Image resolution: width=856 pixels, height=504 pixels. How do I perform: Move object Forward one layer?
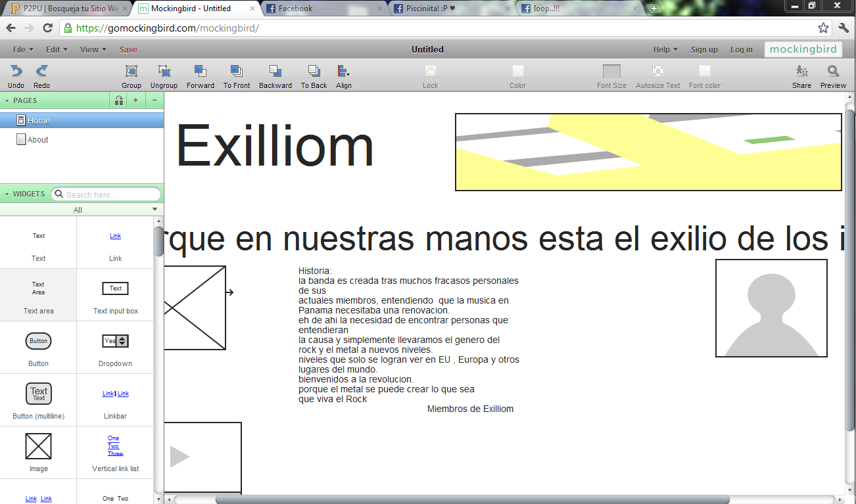[201, 71]
